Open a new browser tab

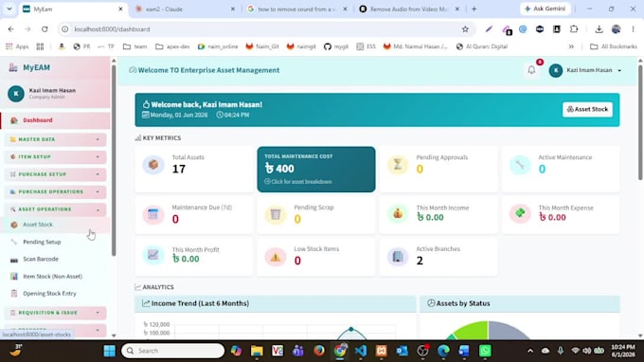tap(474, 9)
